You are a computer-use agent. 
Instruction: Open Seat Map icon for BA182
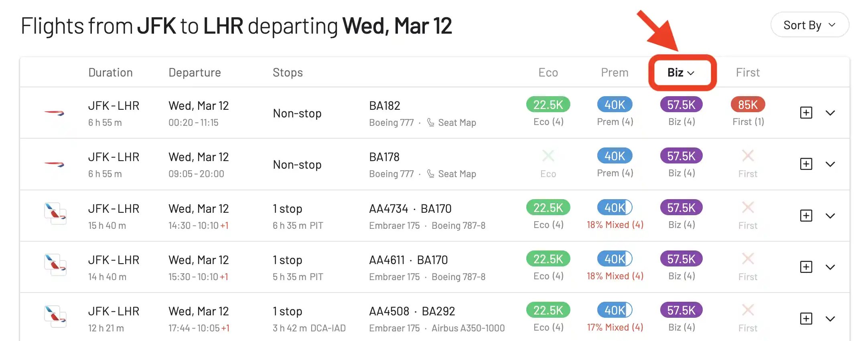click(x=430, y=122)
